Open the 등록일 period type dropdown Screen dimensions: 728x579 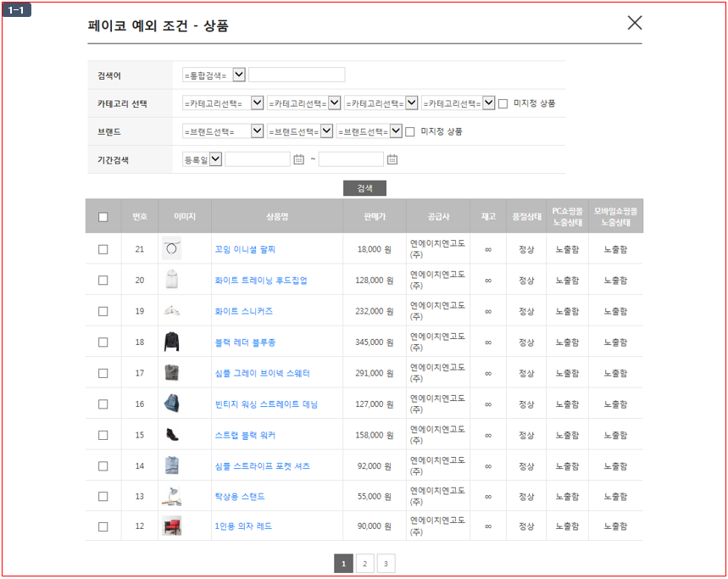pyautogui.click(x=202, y=159)
